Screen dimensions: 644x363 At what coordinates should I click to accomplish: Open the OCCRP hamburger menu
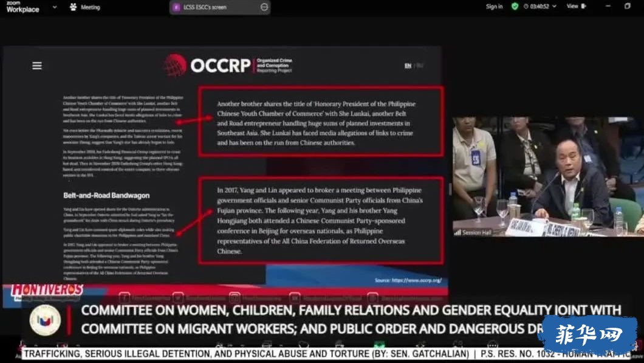tap(37, 66)
